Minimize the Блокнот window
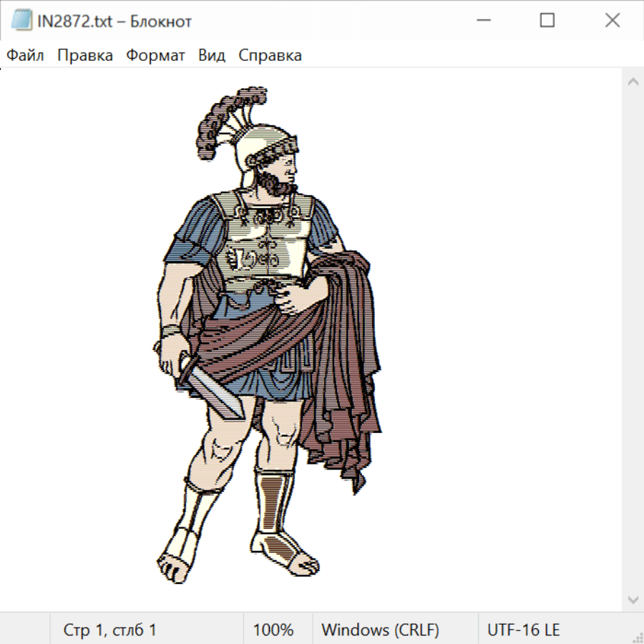This screenshot has height=644, width=644. [x=482, y=21]
